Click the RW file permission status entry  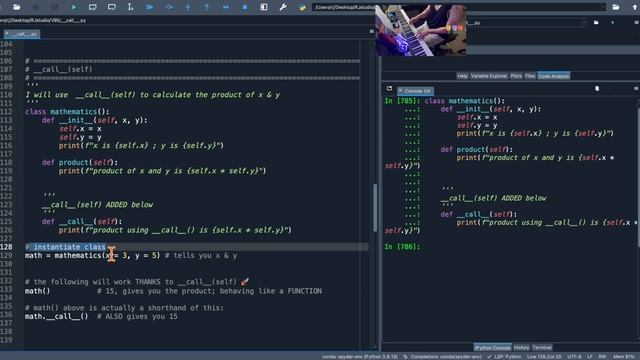click(602, 356)
